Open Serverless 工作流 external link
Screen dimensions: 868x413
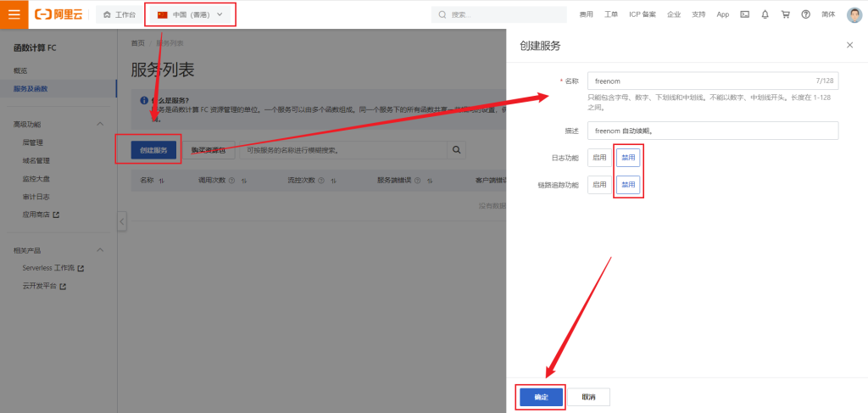click(x=53, y=268)
